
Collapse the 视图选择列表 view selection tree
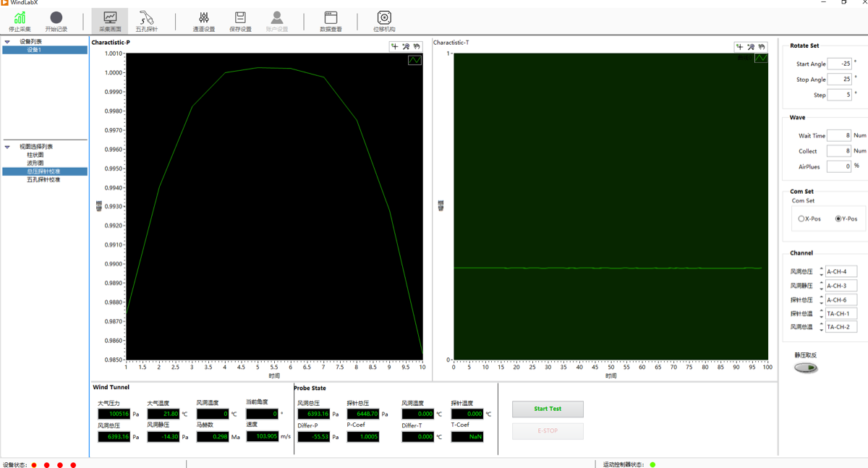point(7,147)
